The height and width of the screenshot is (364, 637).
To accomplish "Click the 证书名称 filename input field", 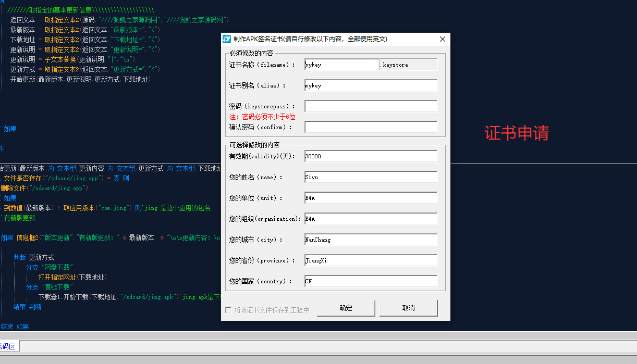I will tap(341, 65).
